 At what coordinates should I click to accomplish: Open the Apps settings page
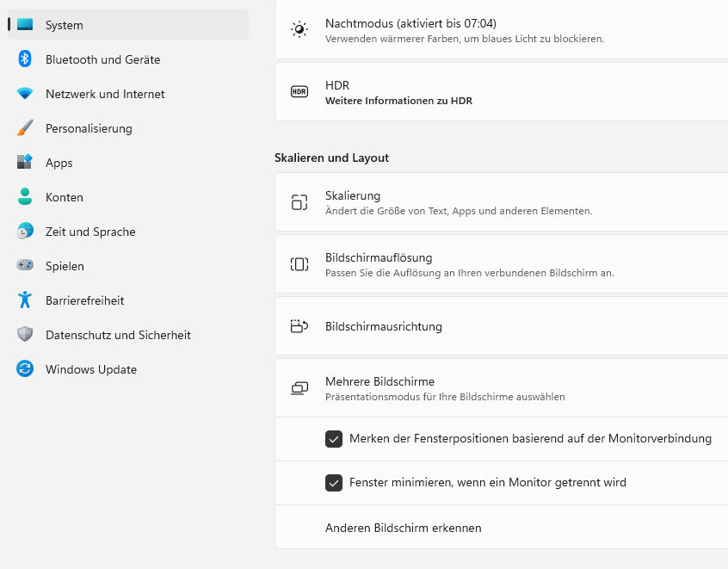pos(128,162)
